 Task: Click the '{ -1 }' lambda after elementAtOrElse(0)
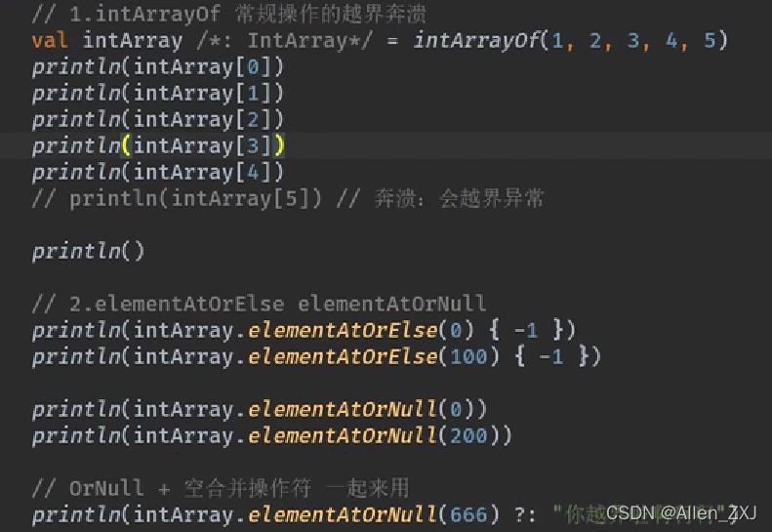point(526,331)
